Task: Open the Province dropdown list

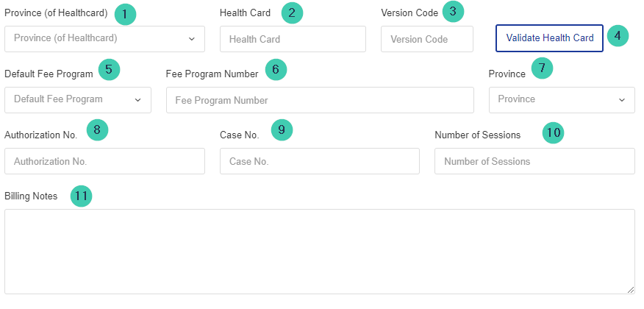Action: (562, 100)
